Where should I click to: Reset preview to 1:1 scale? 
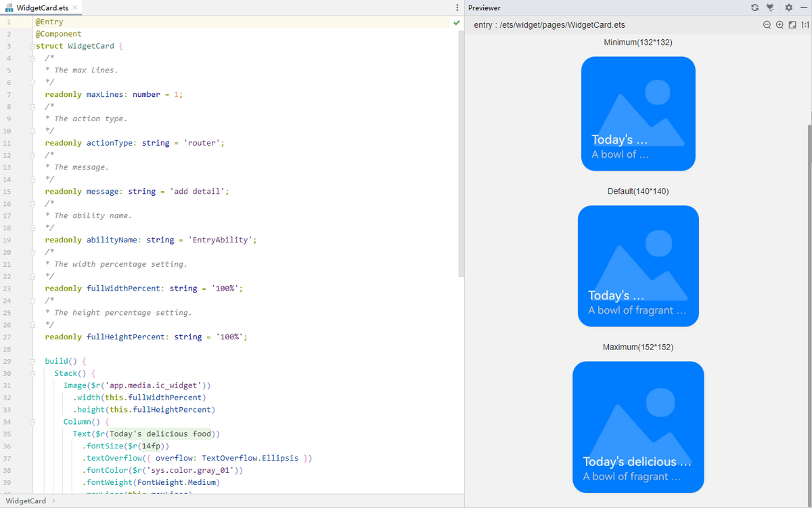coord(805,25)
